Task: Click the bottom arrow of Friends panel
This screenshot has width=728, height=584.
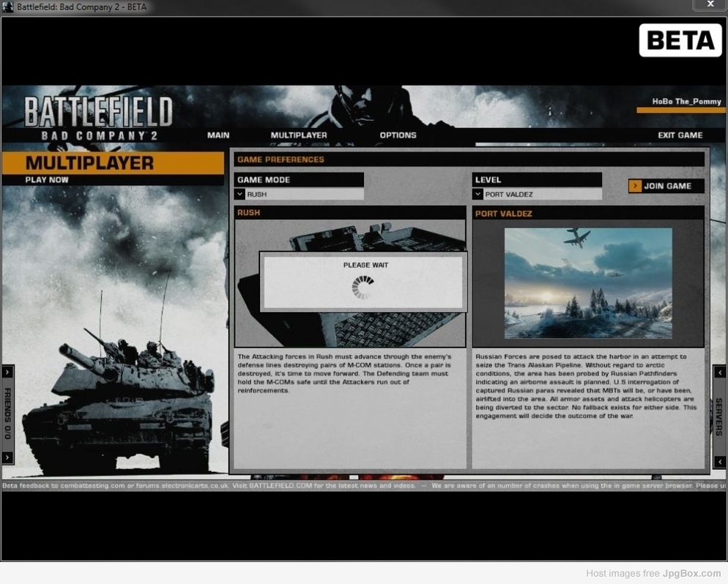Action: tap(7, 457)
